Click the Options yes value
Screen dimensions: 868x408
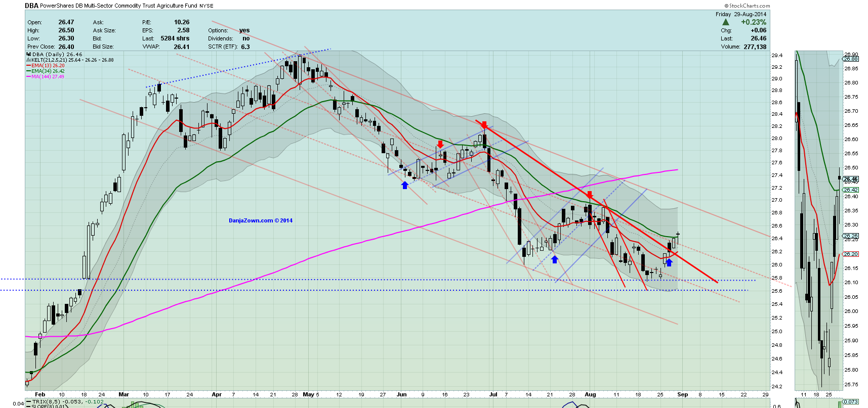point(244,30)
